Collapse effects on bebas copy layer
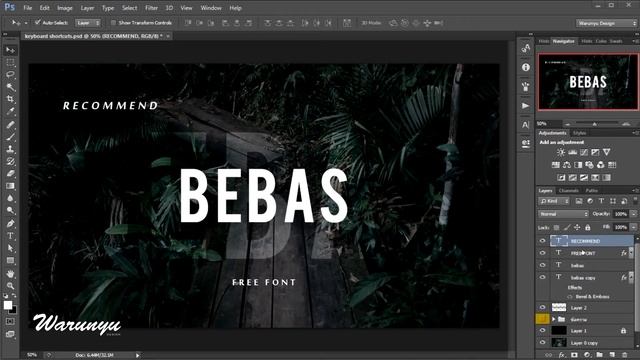Viewport: 640px width, 360px height. (x=631, y=278)
